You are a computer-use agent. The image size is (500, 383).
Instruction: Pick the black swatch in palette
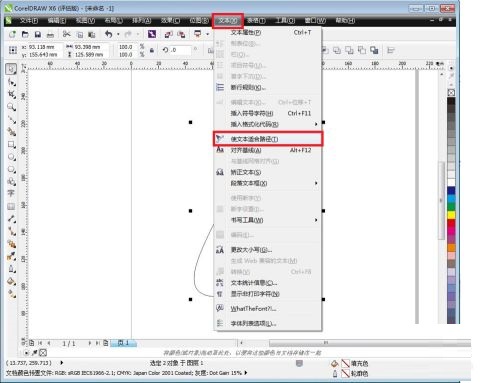451,101
